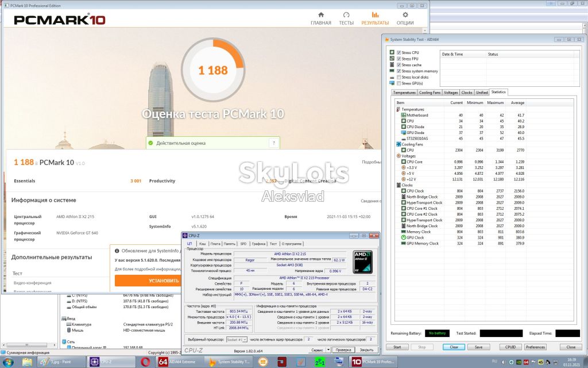The height and width of the screenshot is (368, 588).
Task: Switch to CPU-Z taskbar item
Action: pos(112,362)
